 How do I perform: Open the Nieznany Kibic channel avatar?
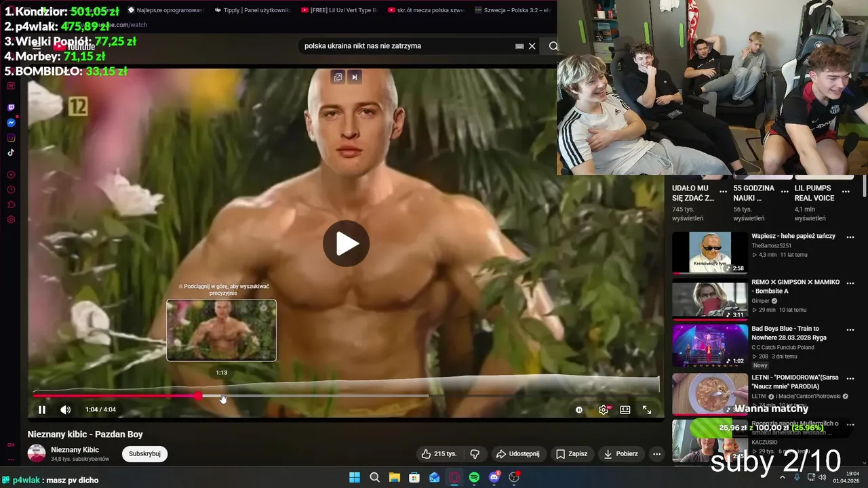pos(37,453)
